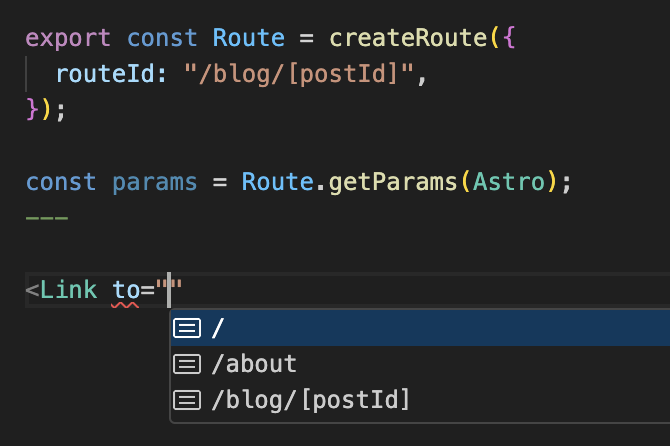The width and height of the screenshot is (670, 446).
Task: Click the icon beside the "/" suggestion
Action: click(187, 328)
